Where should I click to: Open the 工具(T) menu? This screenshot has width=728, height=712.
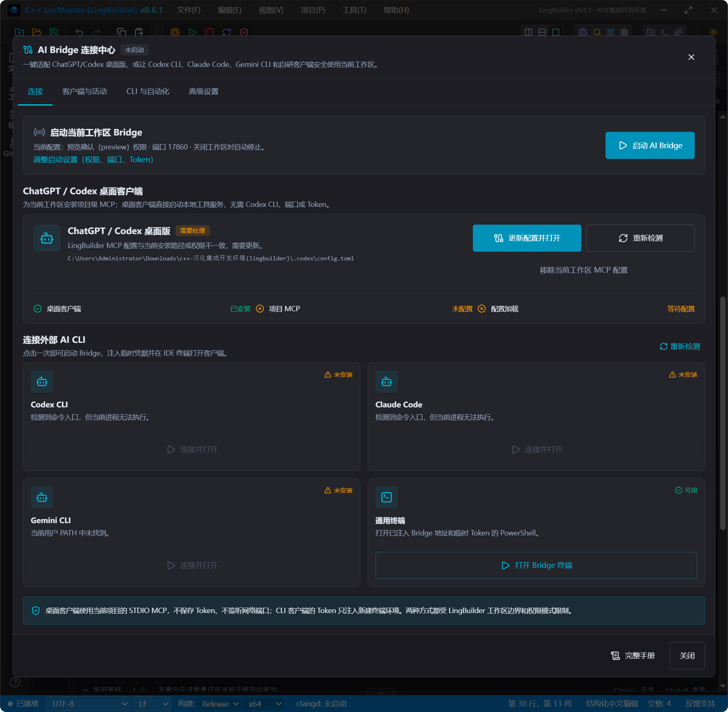(x=355, y=10)
